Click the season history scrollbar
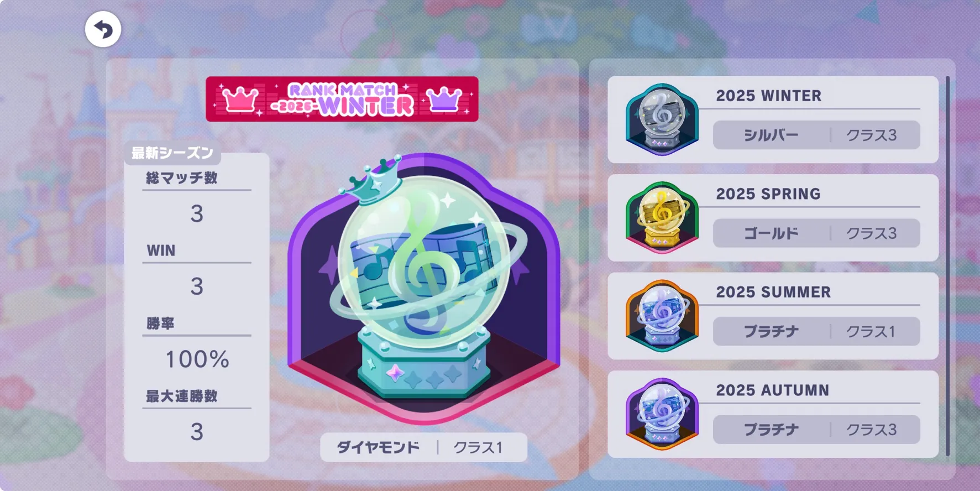 [x=947, y=267]
